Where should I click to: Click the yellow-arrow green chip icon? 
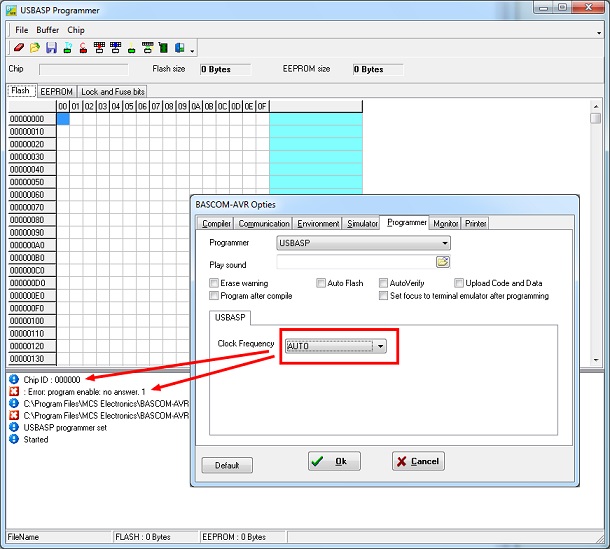point(131,48)
